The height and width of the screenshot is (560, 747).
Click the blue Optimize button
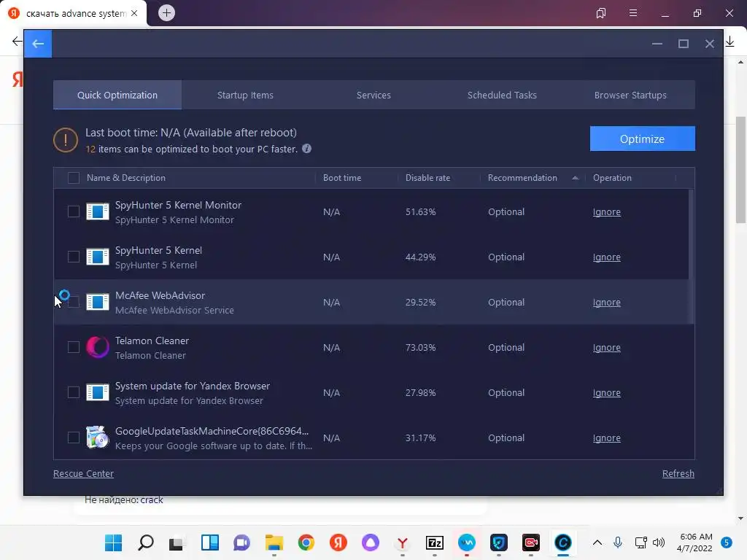[642, 139]
